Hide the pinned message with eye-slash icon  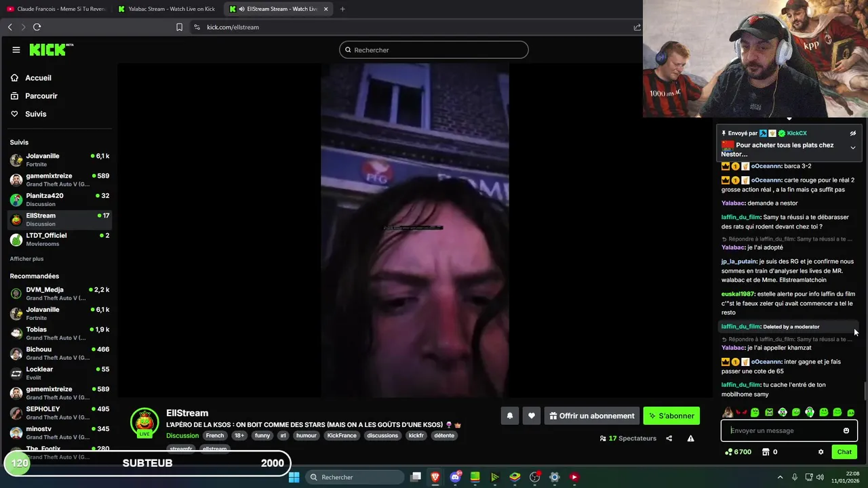pos(853,134)
